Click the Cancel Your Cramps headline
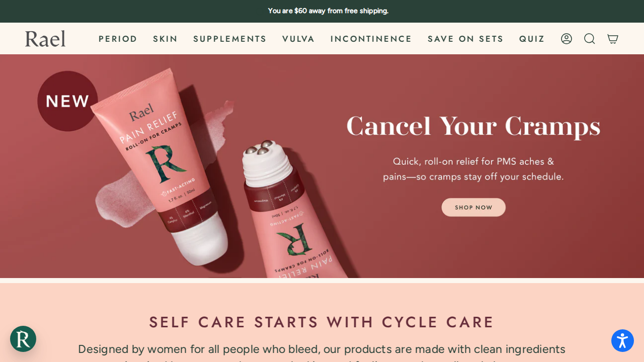Screen dimensions: 644x362 click(x=473, y=126)
